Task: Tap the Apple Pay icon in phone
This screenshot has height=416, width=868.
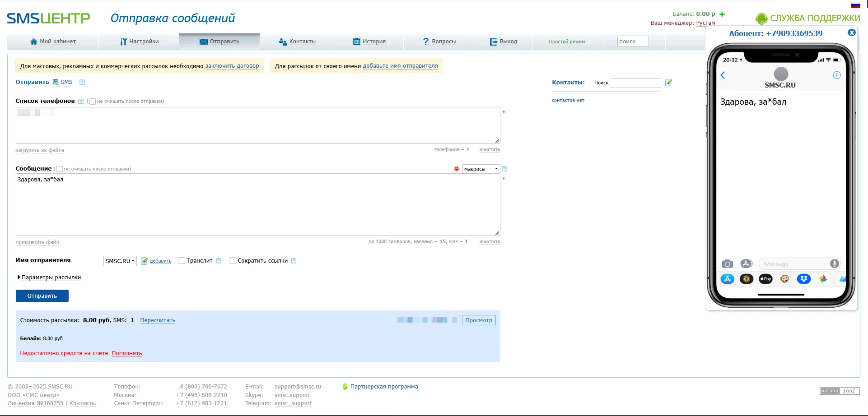Action: point(765,279)
